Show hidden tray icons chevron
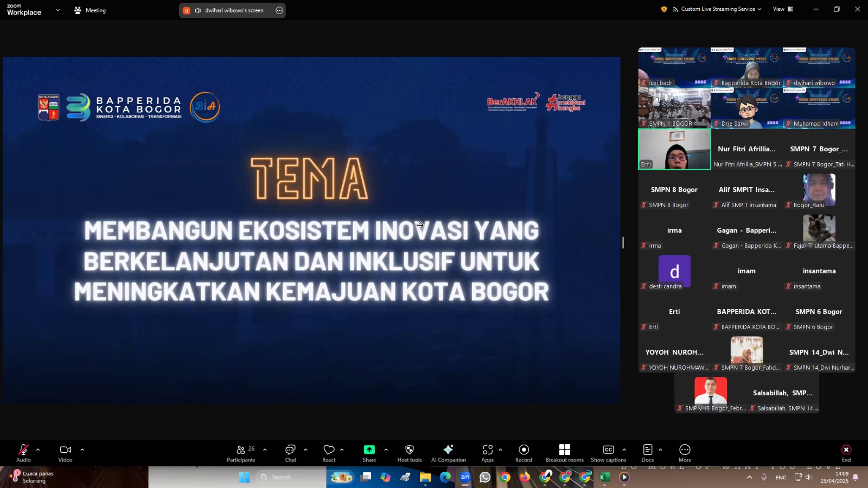The width and height of the screenshot is (868, 488). pos(750,477)
